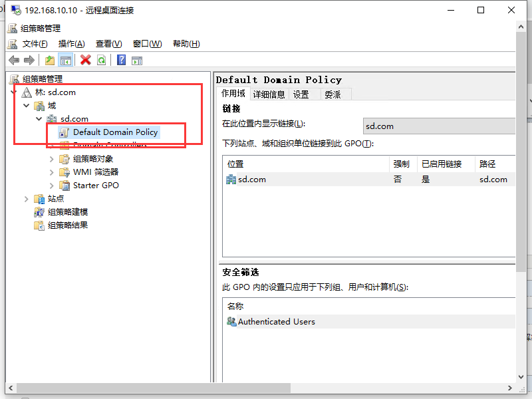Viewport: 532px width, 399px height.
Task: Collapse the sd.com domain node
Action: point(39,119)
